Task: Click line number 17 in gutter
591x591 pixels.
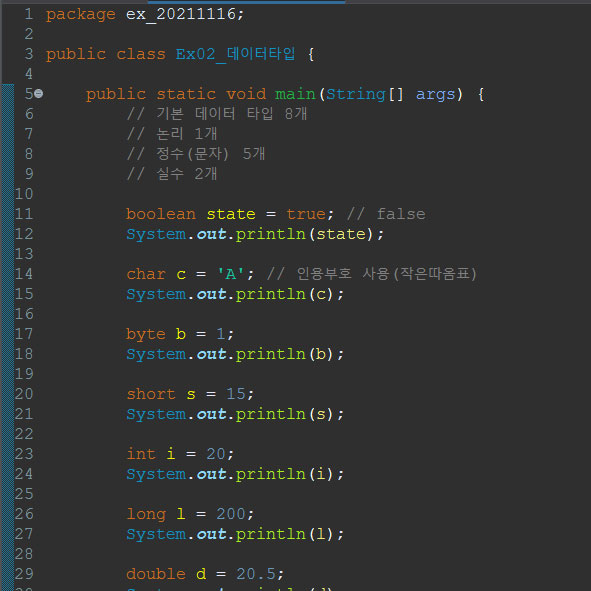Action: click(x=24, y=334)
